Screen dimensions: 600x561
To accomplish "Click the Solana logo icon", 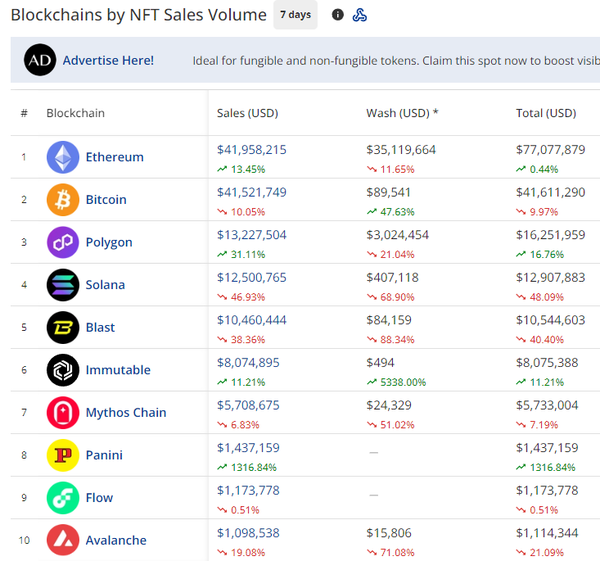I will [x=63, y=285].
